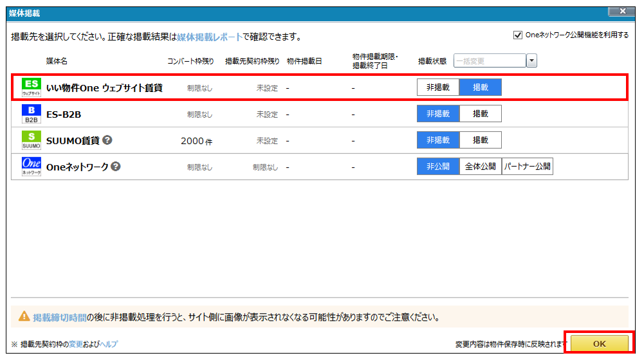Screen dimensions: 644x360
Task: Set いい物件One ウェブサイト賃貸 to 非掲載
Action: (x=438, y=87)
